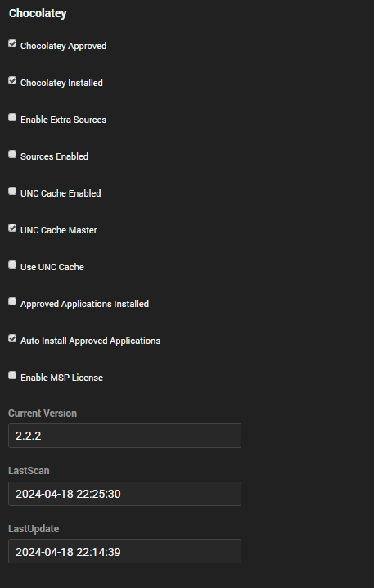Click the UNC Cache Master label
The width and height of the screenshot is (374, 588).
pos(58,230)
